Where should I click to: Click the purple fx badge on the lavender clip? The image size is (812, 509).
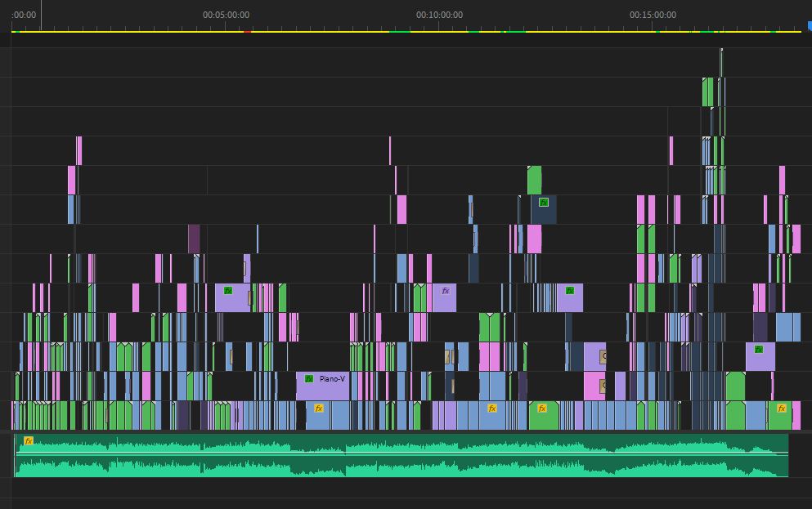point(446,291)
